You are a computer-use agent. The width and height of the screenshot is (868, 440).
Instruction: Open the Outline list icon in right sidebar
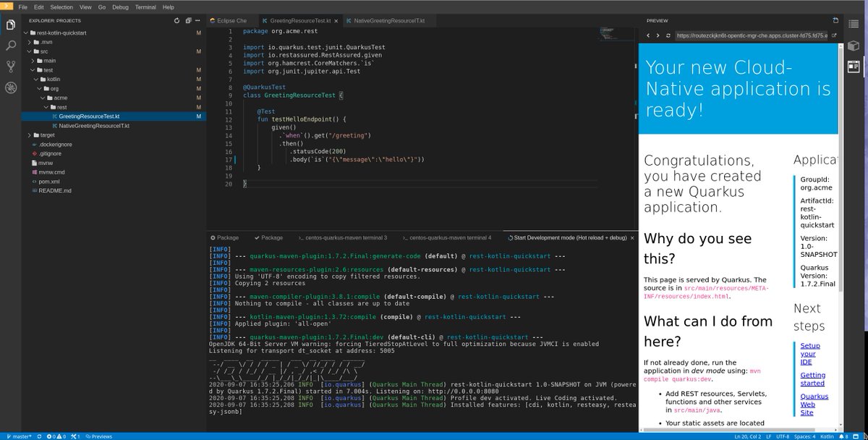[854, 23]
